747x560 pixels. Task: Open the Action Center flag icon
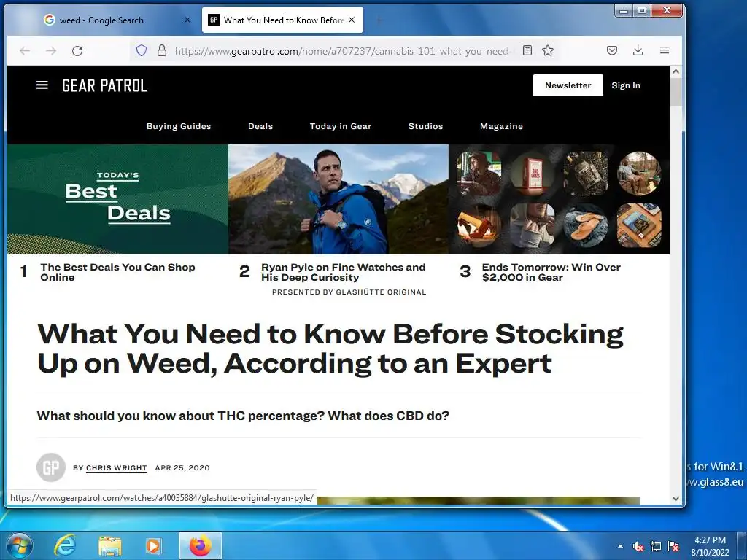673,546
